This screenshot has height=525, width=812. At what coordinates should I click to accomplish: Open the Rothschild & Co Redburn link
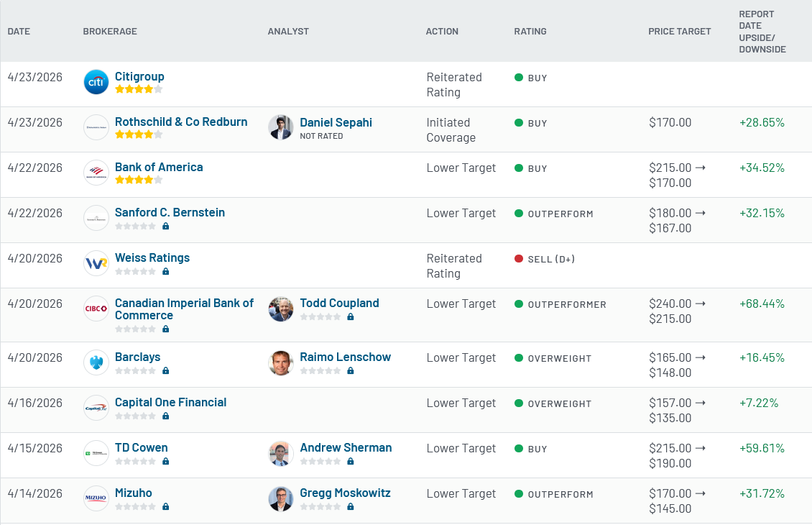(181, 122)
